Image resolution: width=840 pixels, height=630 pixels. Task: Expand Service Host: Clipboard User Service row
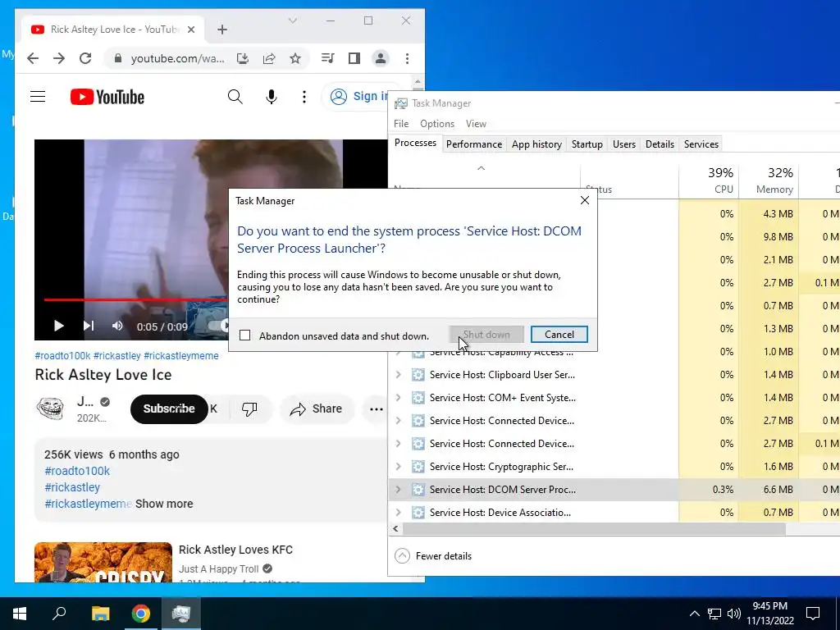coord(398,374)
